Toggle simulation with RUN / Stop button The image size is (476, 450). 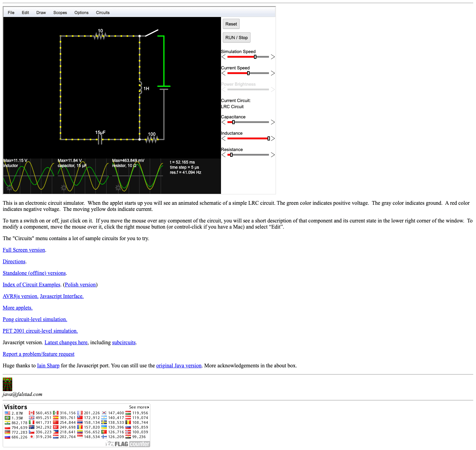pyautogui.click(x=236, y=38)
